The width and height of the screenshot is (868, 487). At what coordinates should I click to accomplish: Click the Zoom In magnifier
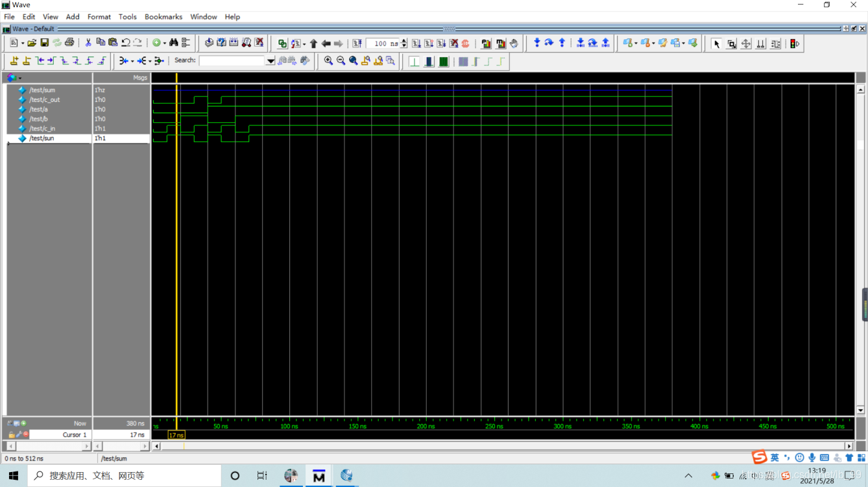328,60
